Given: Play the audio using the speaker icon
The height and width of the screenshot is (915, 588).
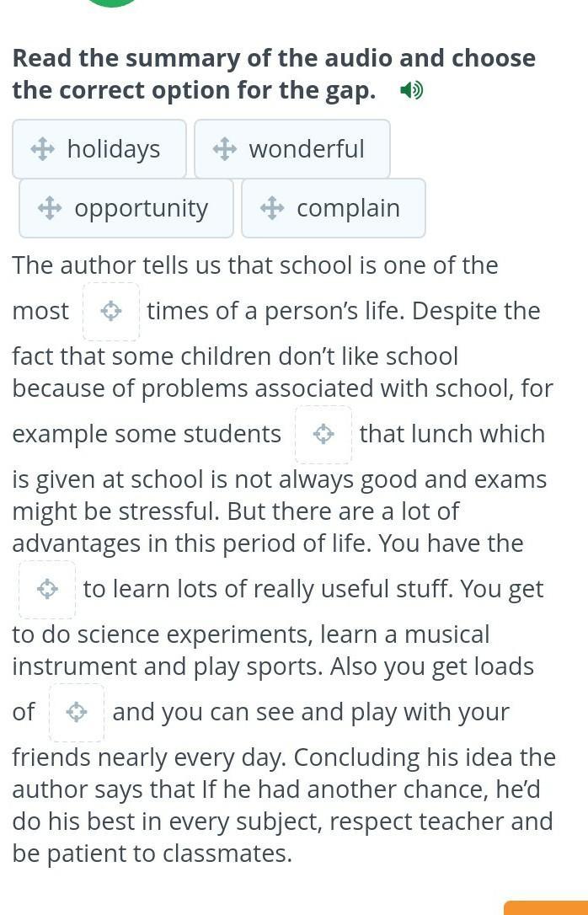Looking at the screenshot, I should coord(411,90).
